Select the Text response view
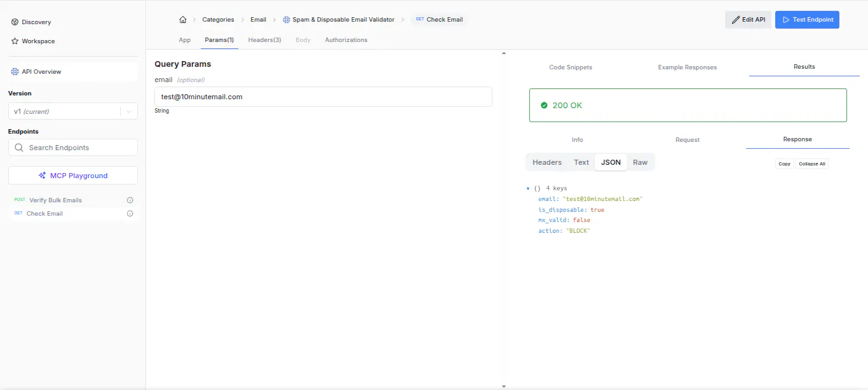 coord(581,162)
